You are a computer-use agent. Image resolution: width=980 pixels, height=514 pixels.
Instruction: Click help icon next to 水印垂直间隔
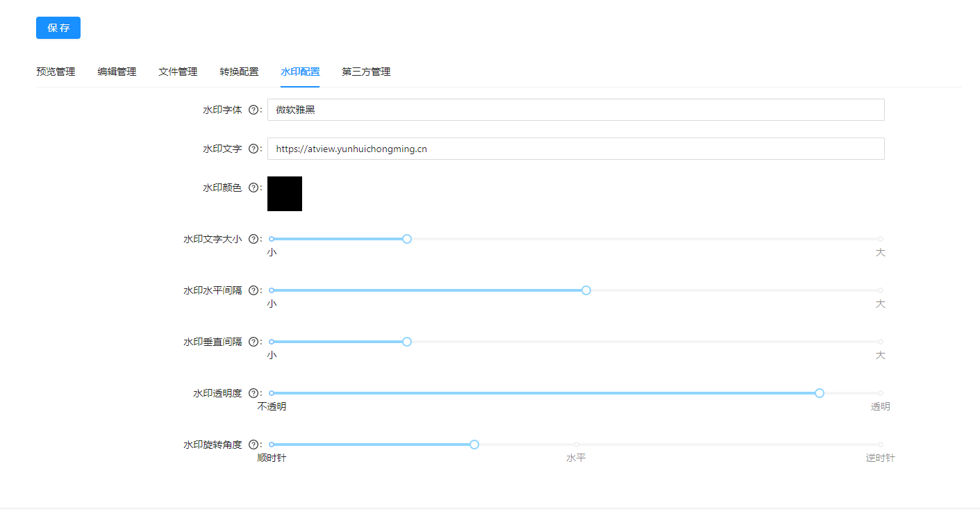click(254, 342)
